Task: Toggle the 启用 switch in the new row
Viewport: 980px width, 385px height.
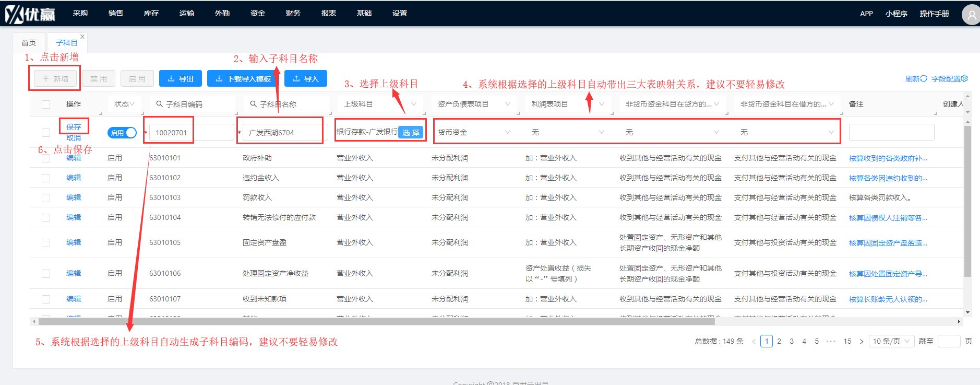Action: coord(122,133)
